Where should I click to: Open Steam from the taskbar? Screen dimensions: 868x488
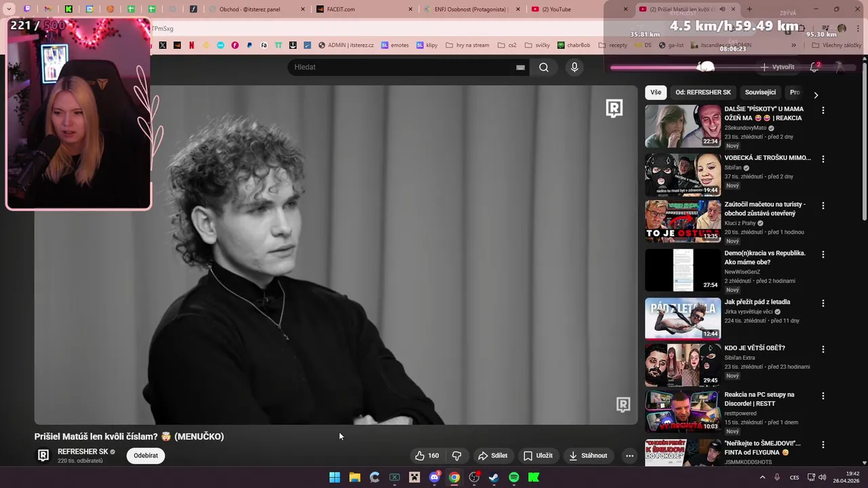coord(494,477)
